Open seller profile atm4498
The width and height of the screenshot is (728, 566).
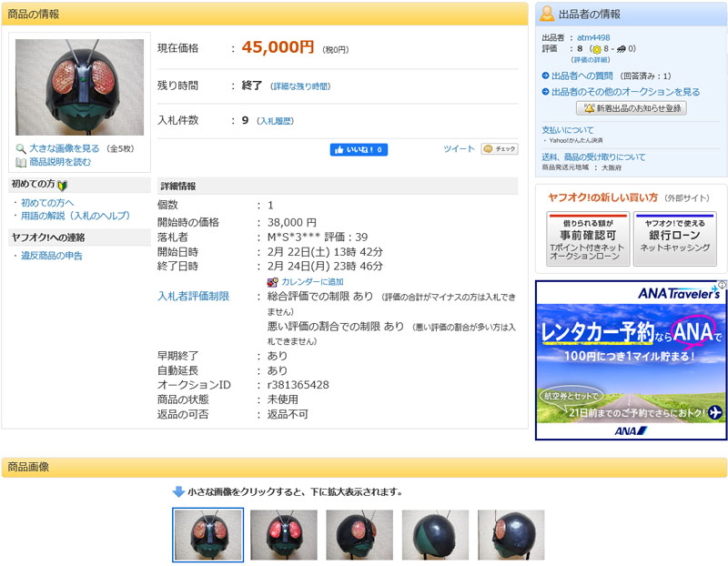(593, 37)
